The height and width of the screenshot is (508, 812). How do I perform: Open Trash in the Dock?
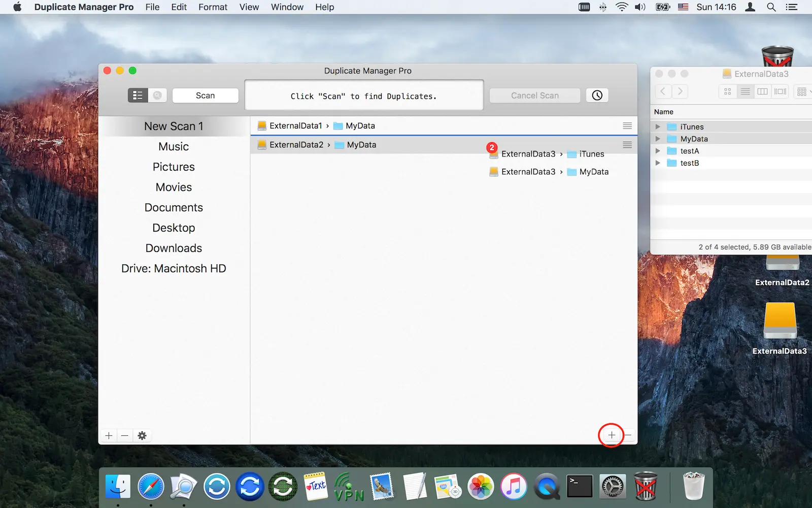point(694,486)
